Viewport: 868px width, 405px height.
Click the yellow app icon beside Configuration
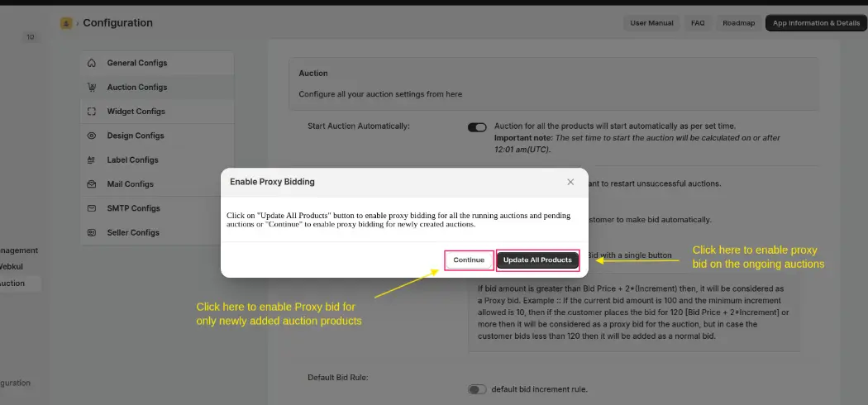[66, 23]
